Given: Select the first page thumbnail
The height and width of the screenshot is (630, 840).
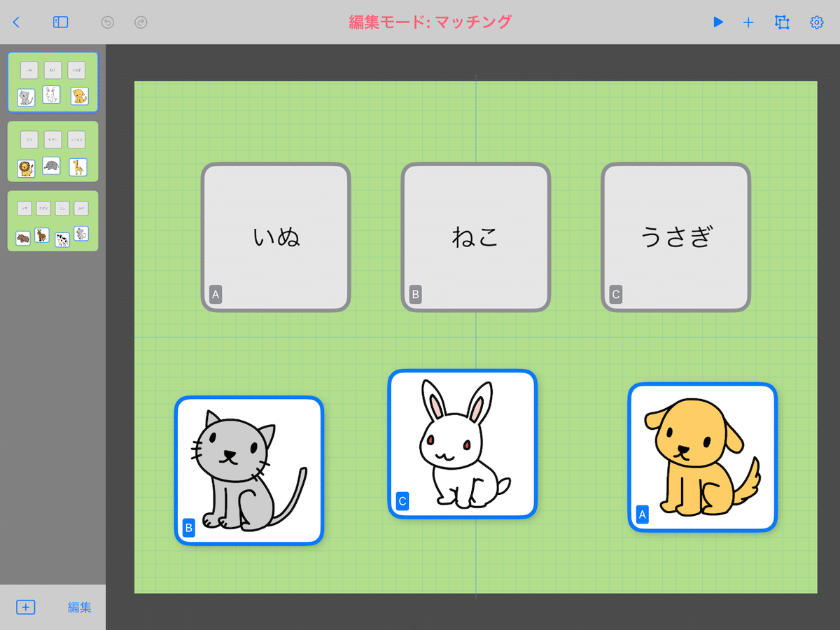Looking at the screenshot, I should pyautogui.click(x=53, y=82).
